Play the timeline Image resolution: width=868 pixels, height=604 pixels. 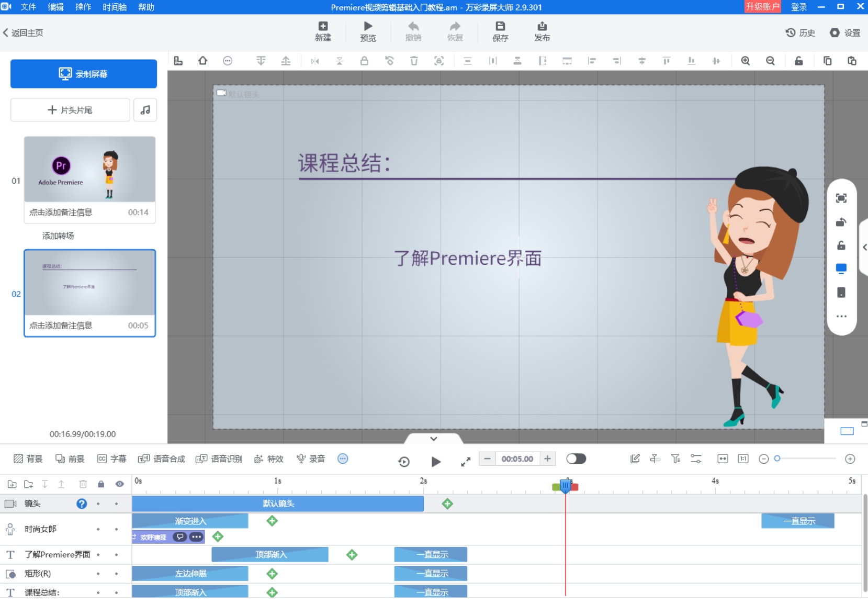click(436, 462)
